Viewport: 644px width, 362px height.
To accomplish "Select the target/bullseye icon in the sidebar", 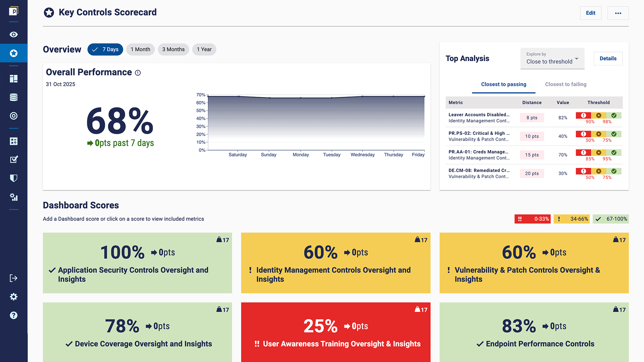I will coord(13,116).
